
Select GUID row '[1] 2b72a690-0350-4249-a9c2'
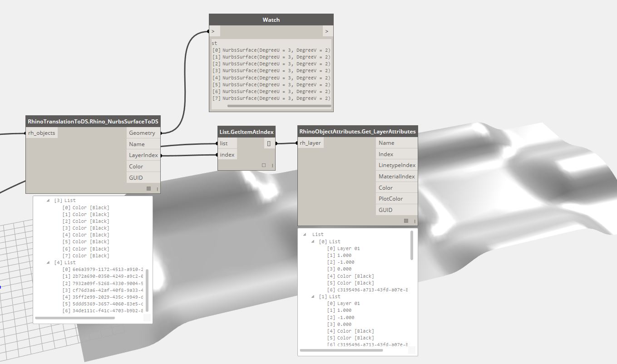[103, 276]
